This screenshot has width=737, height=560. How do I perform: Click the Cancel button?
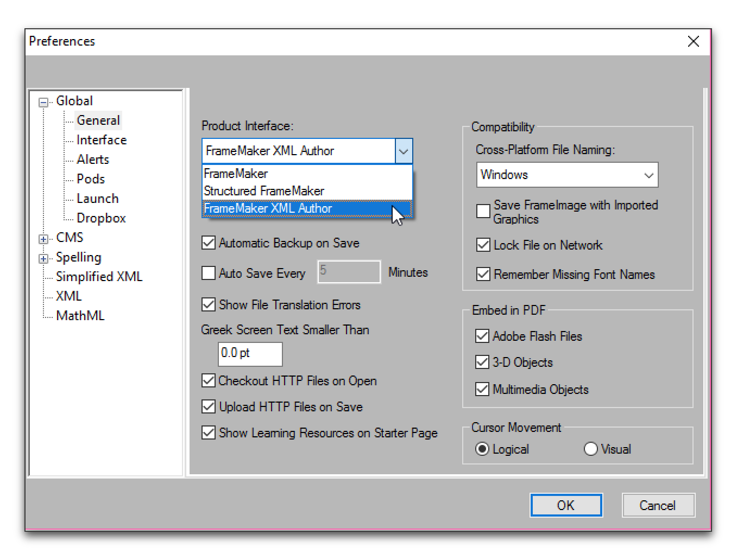tap(658, 505)
